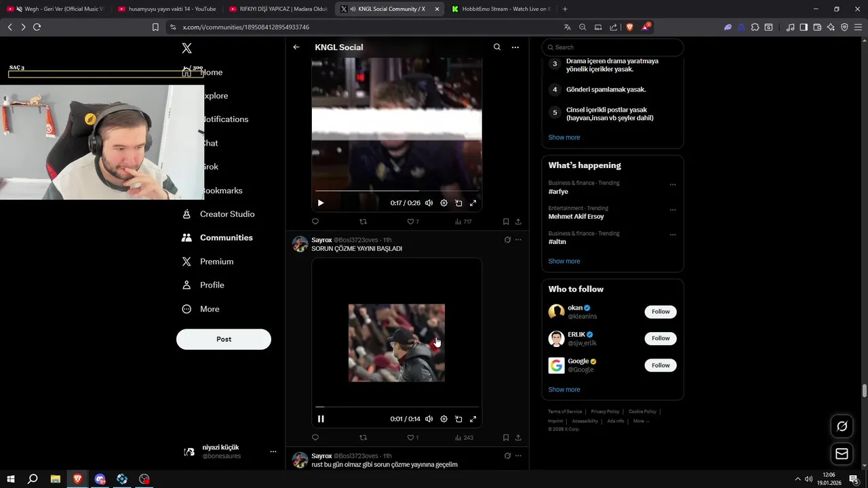Enable picture-in-picture for 0:26 video

point(458,203)
